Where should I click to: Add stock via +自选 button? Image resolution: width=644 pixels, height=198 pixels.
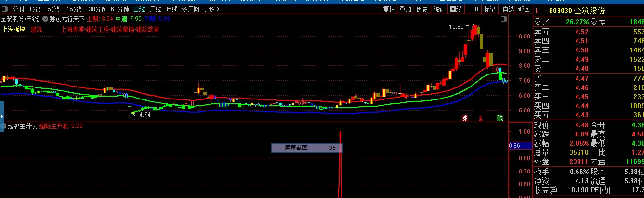pos(507,9)
